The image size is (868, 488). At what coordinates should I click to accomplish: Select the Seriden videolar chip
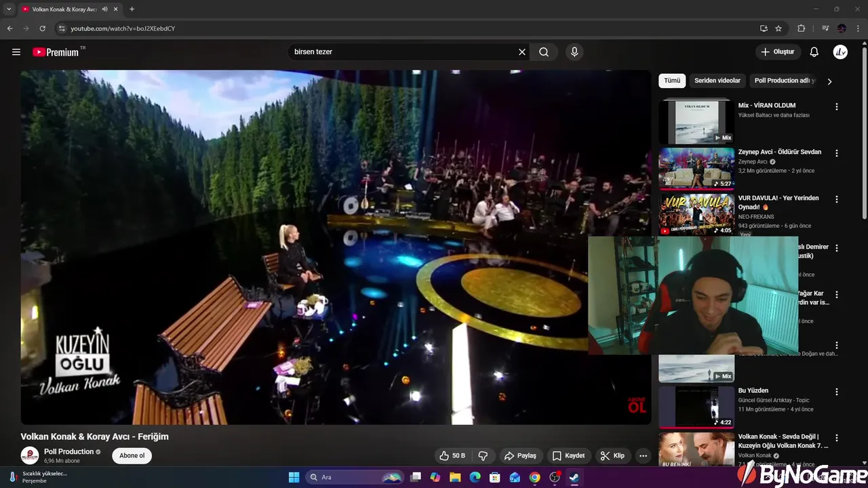coord(717,81)
